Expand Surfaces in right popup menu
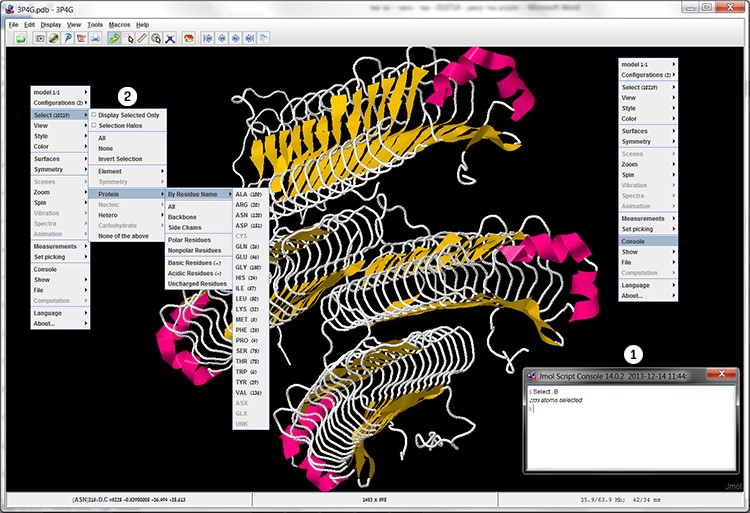This screenshot has height=513, width=750. point(648,131)
